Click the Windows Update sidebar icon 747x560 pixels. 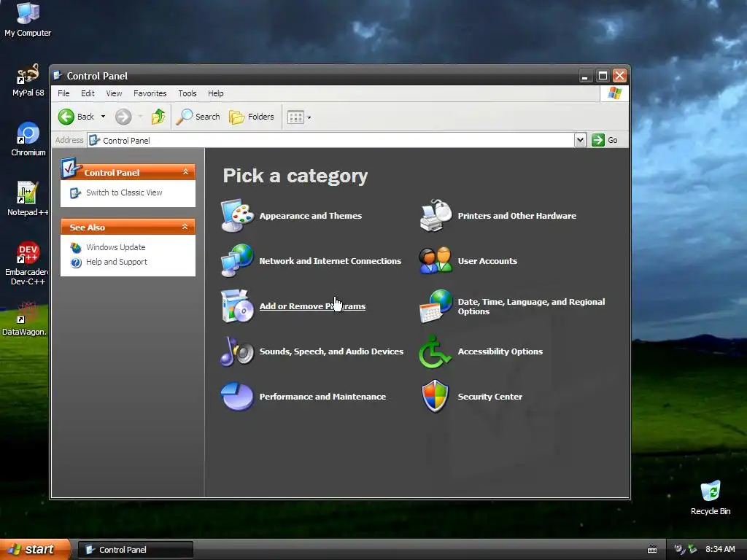[x=76, y=248]
